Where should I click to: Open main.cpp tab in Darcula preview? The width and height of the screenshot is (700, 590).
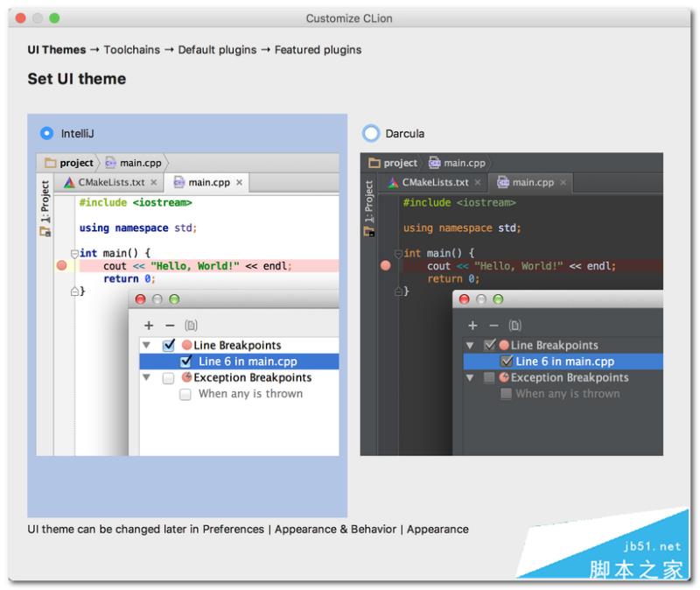530,182
